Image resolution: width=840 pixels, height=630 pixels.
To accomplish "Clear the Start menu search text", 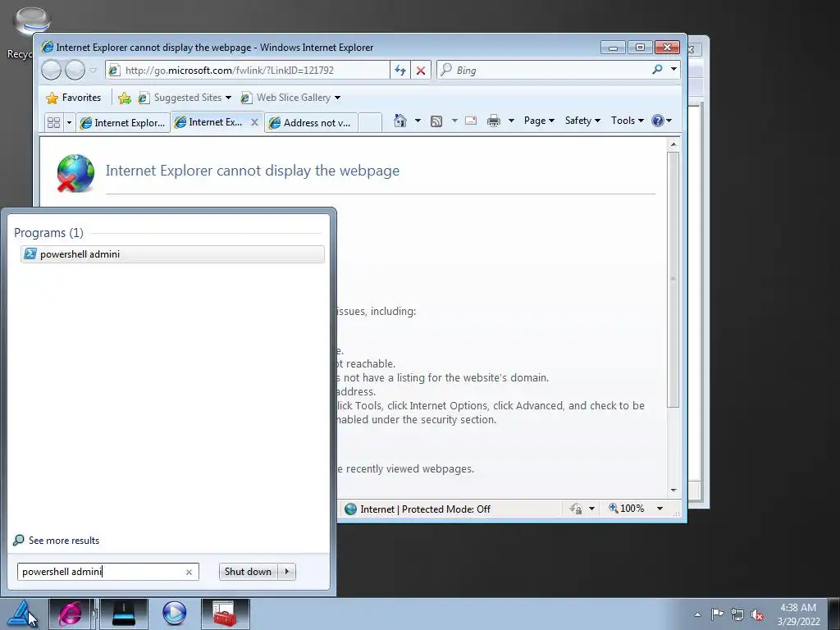I will click(x=189, y=572).
